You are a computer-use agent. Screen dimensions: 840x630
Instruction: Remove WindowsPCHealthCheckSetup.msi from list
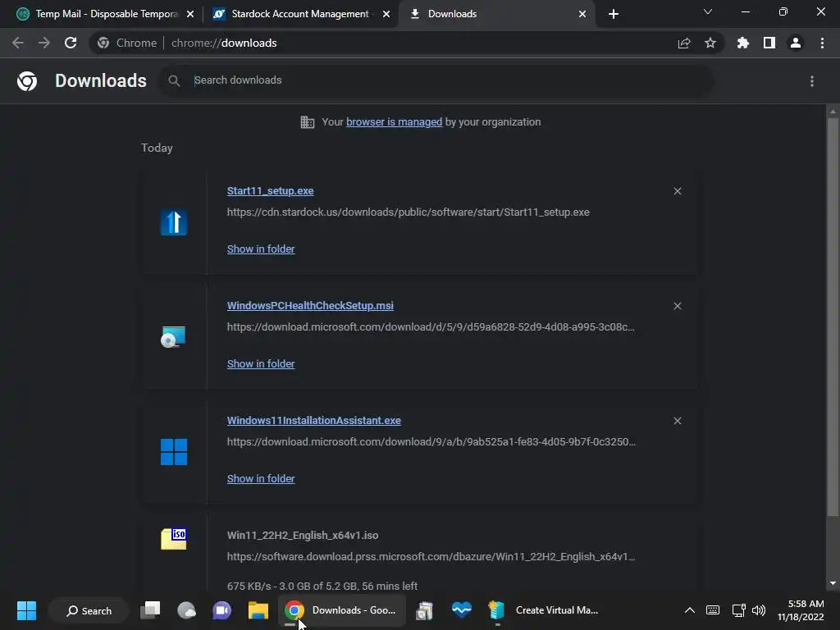(678, 306)
